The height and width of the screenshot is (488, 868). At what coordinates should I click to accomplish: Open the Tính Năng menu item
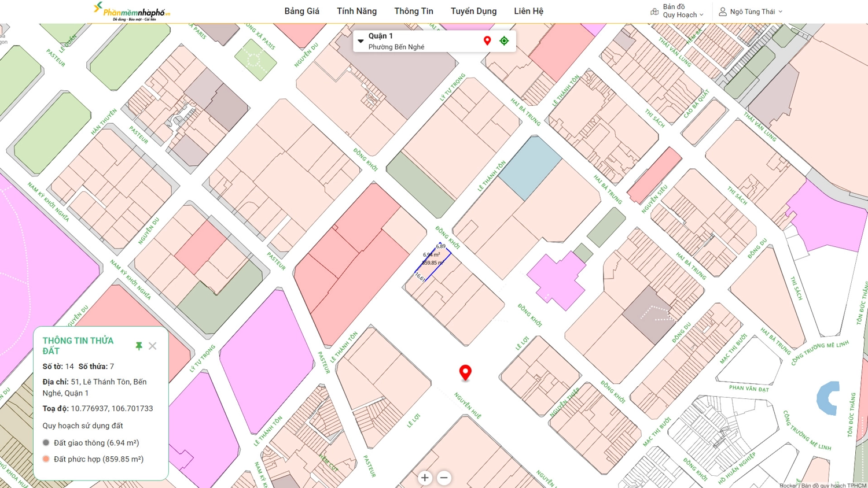[x=356, y=11]
